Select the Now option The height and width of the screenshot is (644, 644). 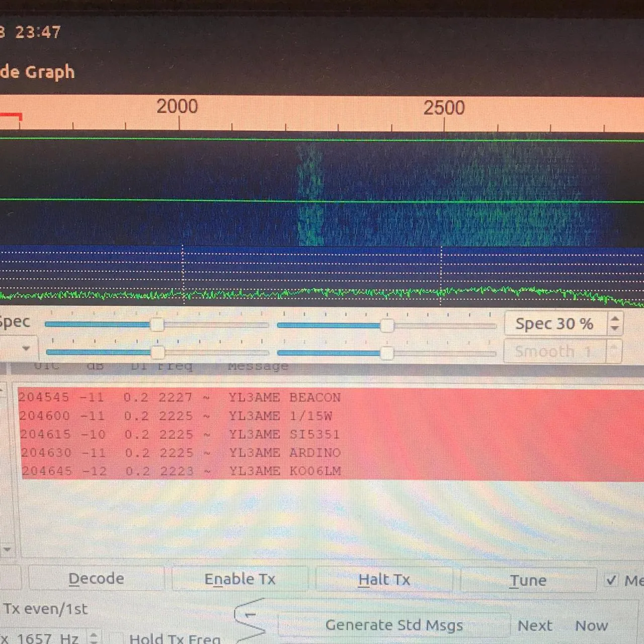tap(592, 625)
